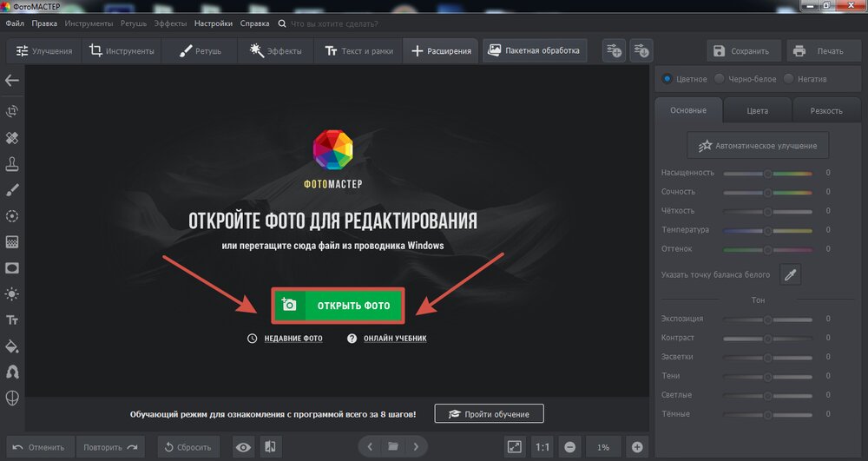868x461 pixels.
Task: Open the Инструменты toolbar tab
Action: coord(122,51)
